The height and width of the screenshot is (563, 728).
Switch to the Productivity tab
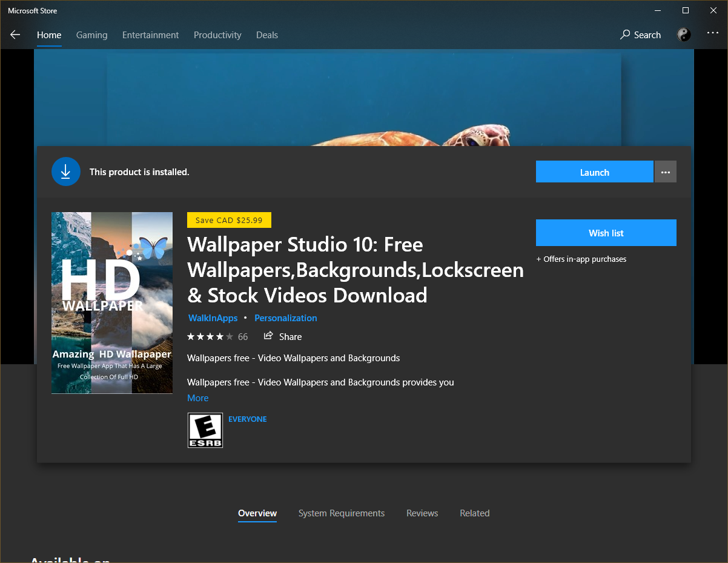coord(217,35)
